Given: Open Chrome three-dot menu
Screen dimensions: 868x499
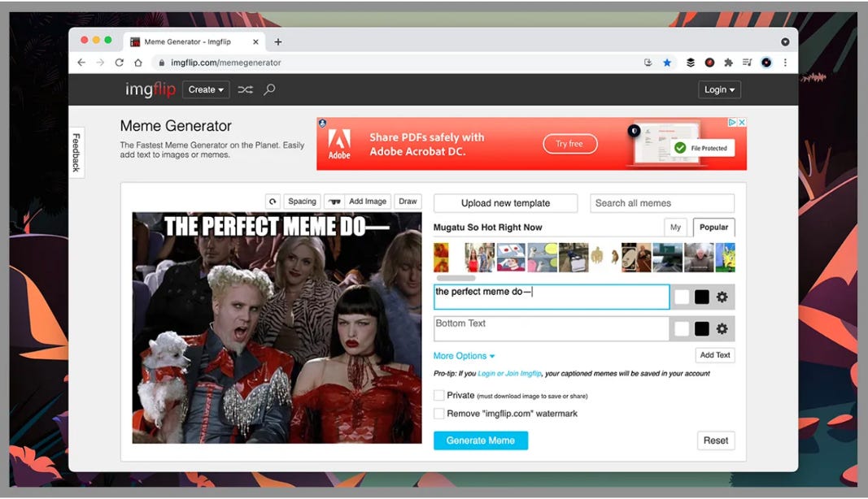Looking at the screenshot, I should (x=785, y=63).
